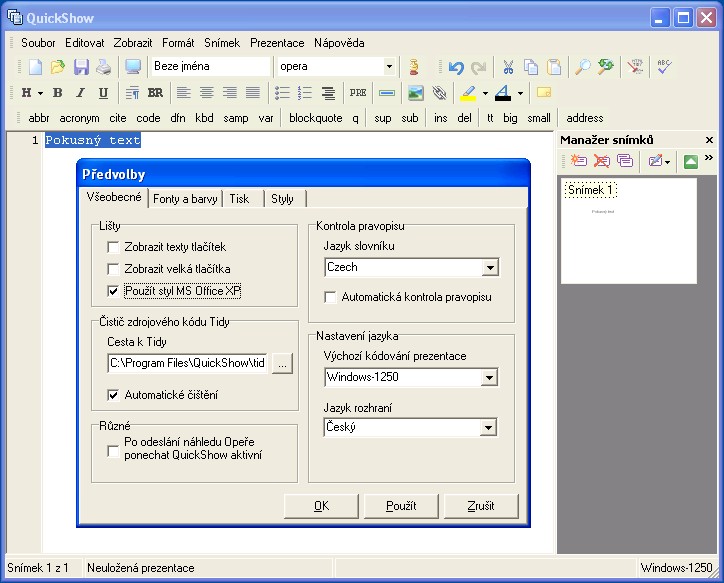Click the Paste clipboard icon
Viewport: 724px width, 583px height.
click(x=554, y=67)
